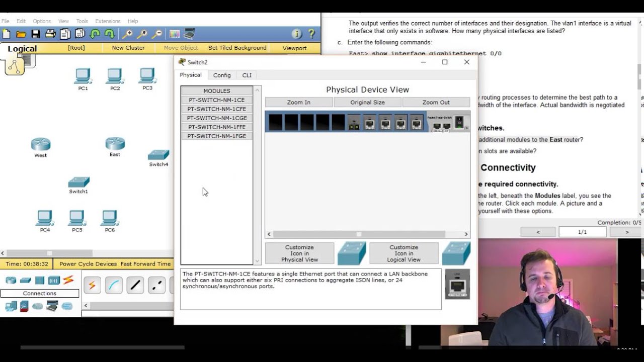
Task: Click Customize Icon in Physical View
Action: [299, 253]
